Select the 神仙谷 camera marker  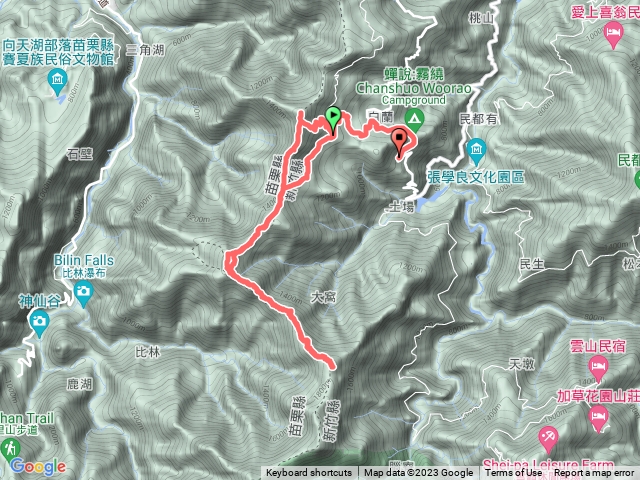point(39,323)
